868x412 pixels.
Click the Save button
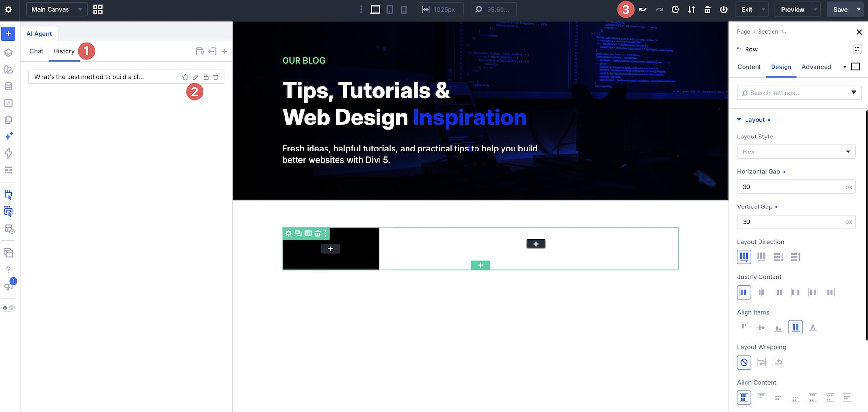pos(840,9)
